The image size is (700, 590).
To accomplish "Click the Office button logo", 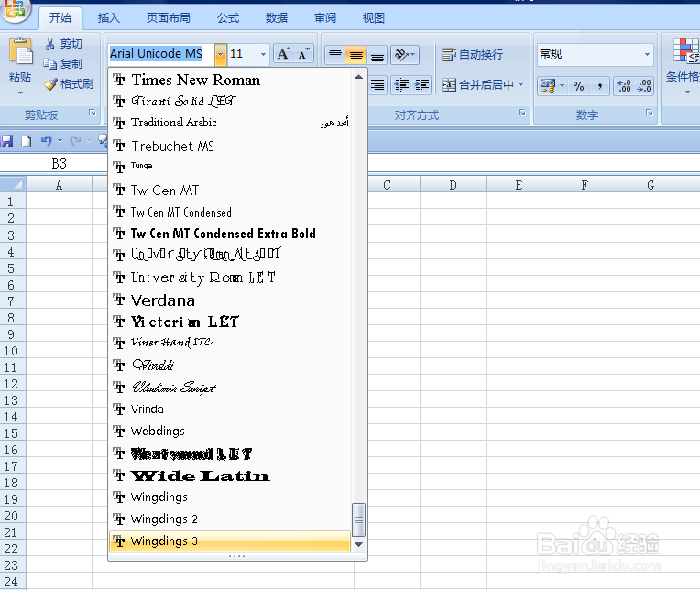I will (16, 8).
